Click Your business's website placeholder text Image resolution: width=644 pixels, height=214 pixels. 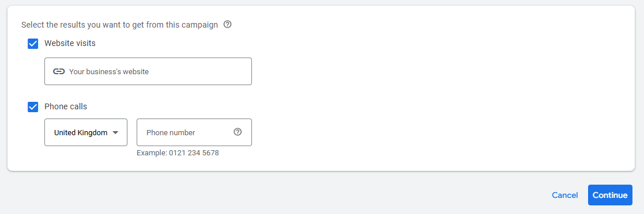tap(109, 72)
